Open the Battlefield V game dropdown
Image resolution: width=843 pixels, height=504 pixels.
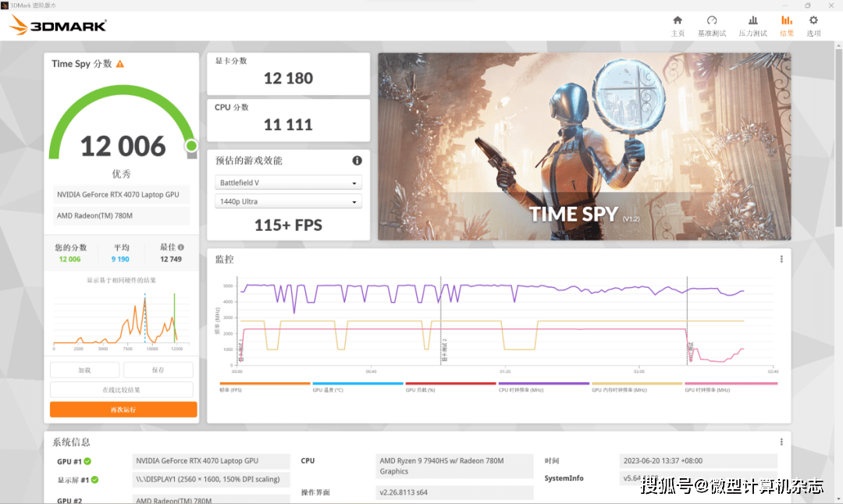[288, 182]
